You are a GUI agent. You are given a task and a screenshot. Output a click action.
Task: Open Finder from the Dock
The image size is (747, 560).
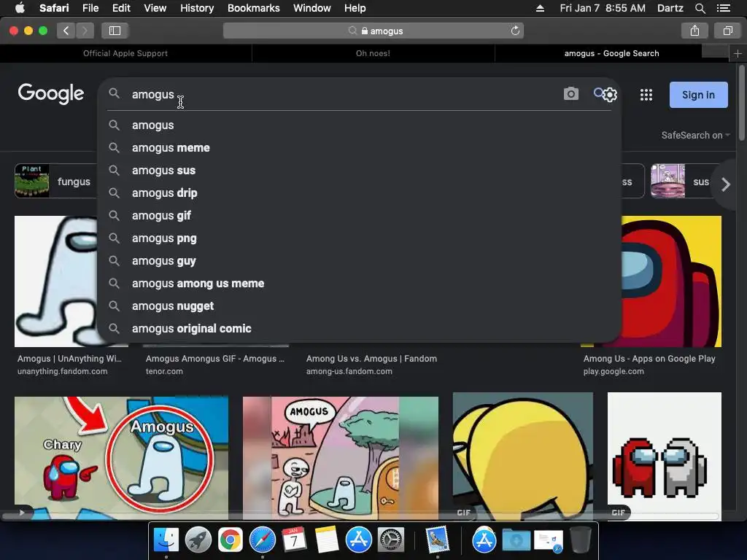tap(166, 540)
